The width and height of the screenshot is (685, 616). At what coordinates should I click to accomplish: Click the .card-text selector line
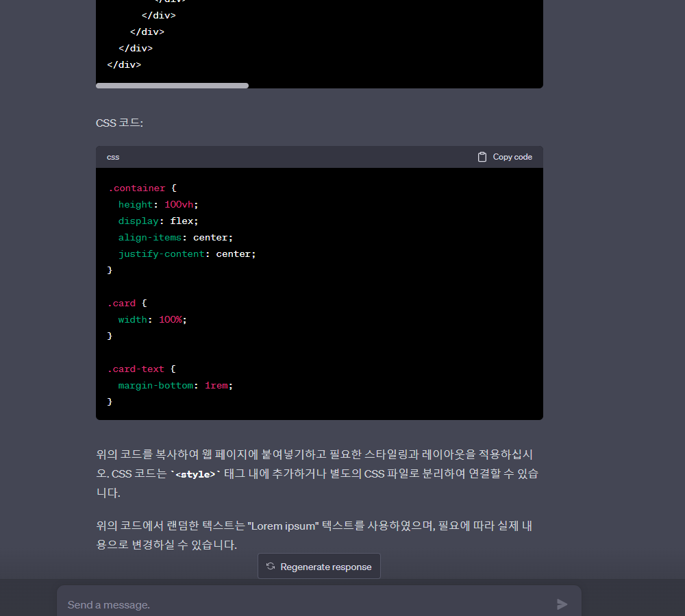142,369
